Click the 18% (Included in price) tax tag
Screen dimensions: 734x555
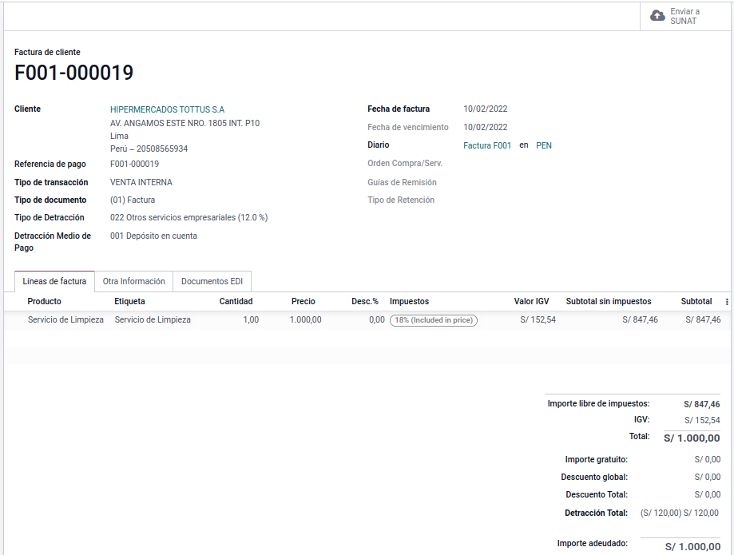coord(433,320)
